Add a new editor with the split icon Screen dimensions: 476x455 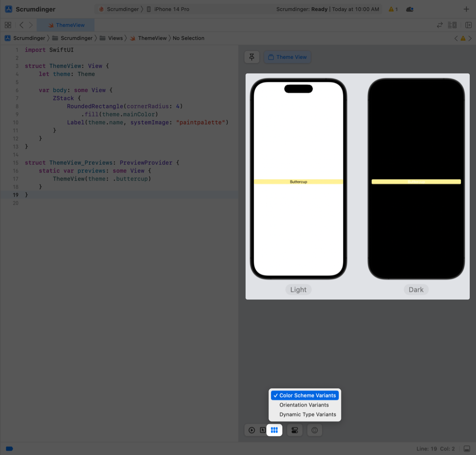(x=469, y=25)
